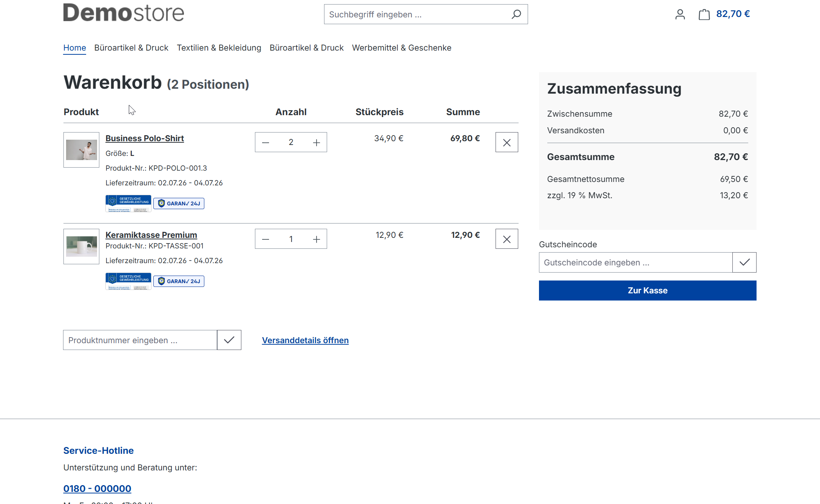Open the Demostore logo homepage
This screenshot has width=820, height=504.
pyautogui.click(x=124, y=12)
